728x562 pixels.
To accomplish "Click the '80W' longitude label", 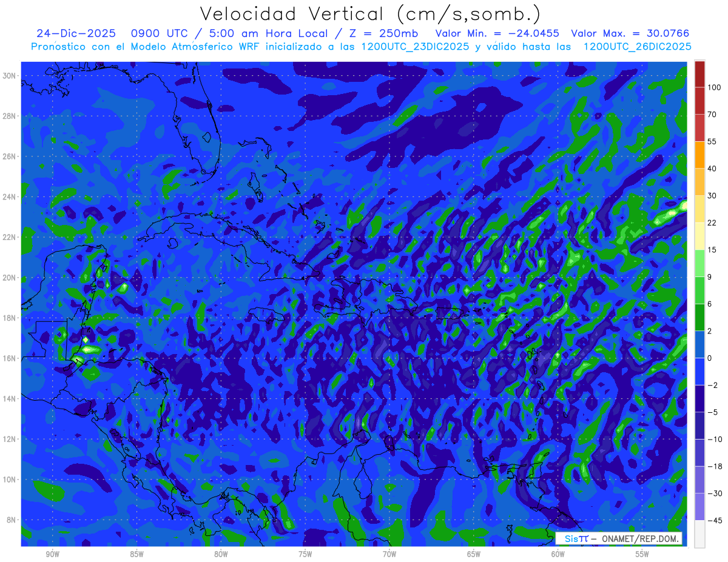I will (x=221, y=554).
